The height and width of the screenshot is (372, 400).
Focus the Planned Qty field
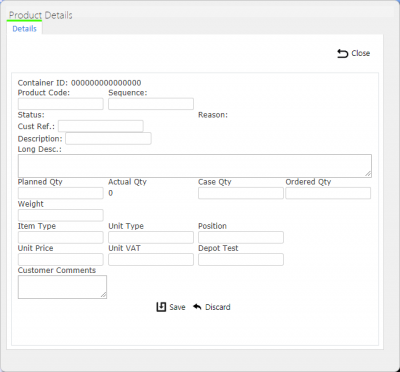(x=61, y=193)
